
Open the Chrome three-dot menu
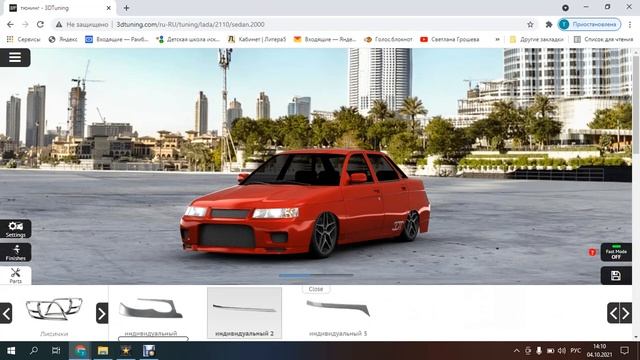(x=631, y=24)
